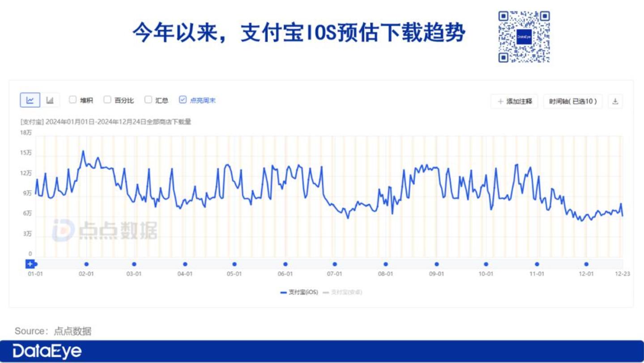Click the 点点数据 watermark logo
The height and width of the screenshot is (363, 644).
click(105, 230)
